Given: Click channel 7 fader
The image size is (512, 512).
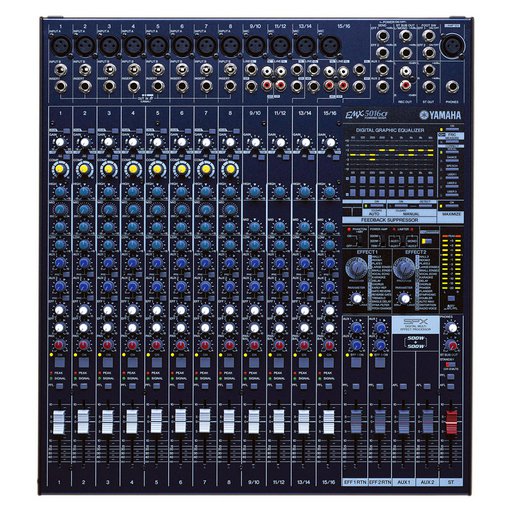Looking at the screenshot, I should point(205,420).
